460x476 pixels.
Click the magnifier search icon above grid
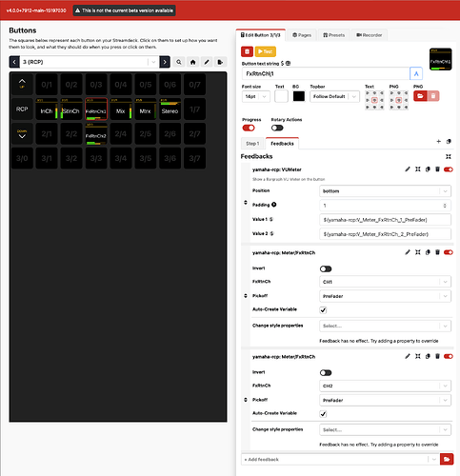[179, 62]
